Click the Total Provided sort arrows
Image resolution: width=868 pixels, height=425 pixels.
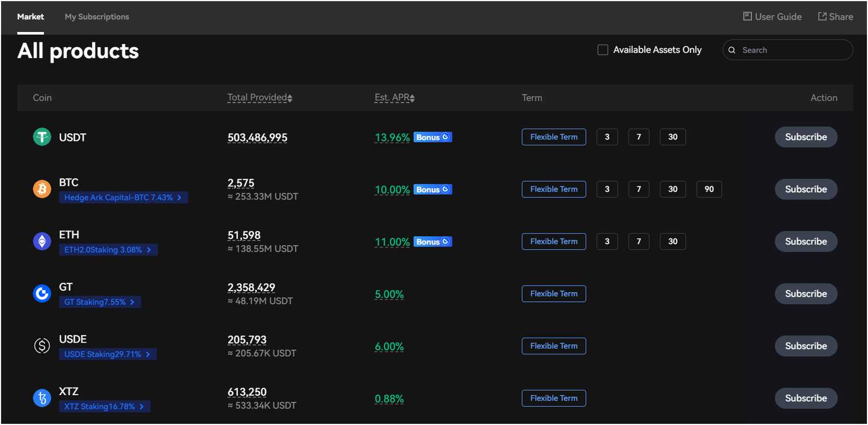[290, 98]
